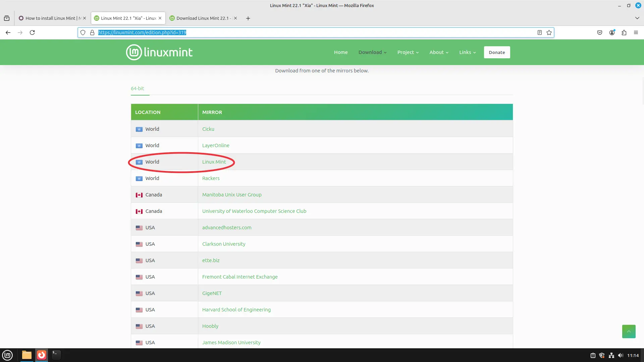This screenshot has width=644, height=362.
Task: Download from the Linux Mint mirror
Action: point(214,162)
